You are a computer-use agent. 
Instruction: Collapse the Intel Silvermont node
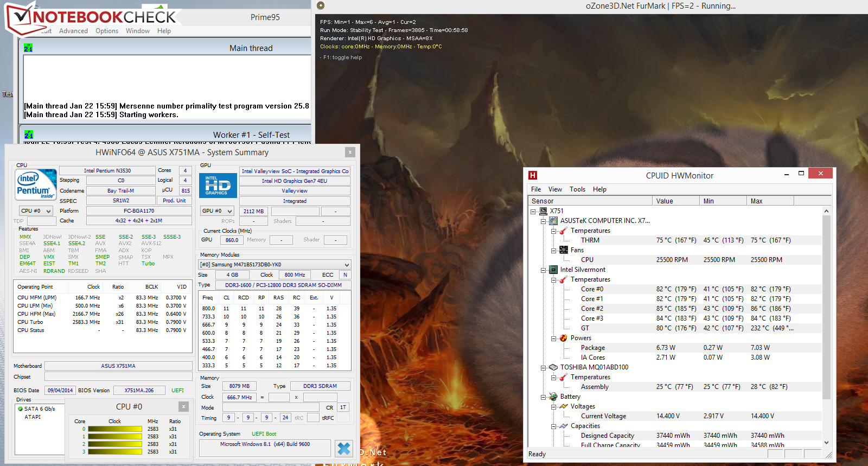543,270
